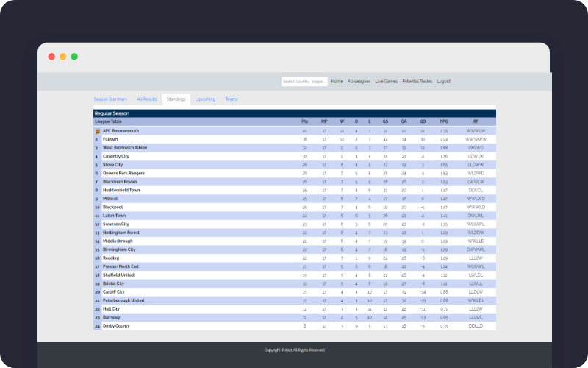This screenshot has width=588, height=368.
Task: Select the Standings tab
Action: 176,99
